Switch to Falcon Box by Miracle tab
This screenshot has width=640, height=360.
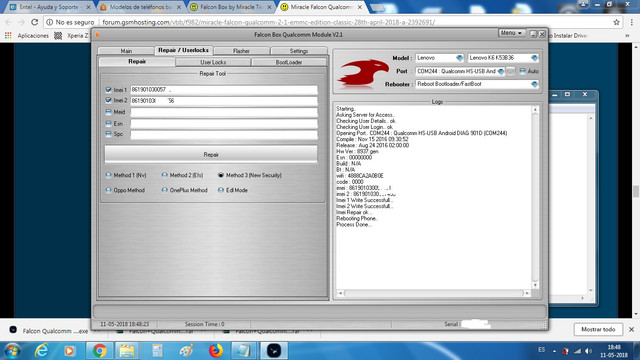coord(232,7)
